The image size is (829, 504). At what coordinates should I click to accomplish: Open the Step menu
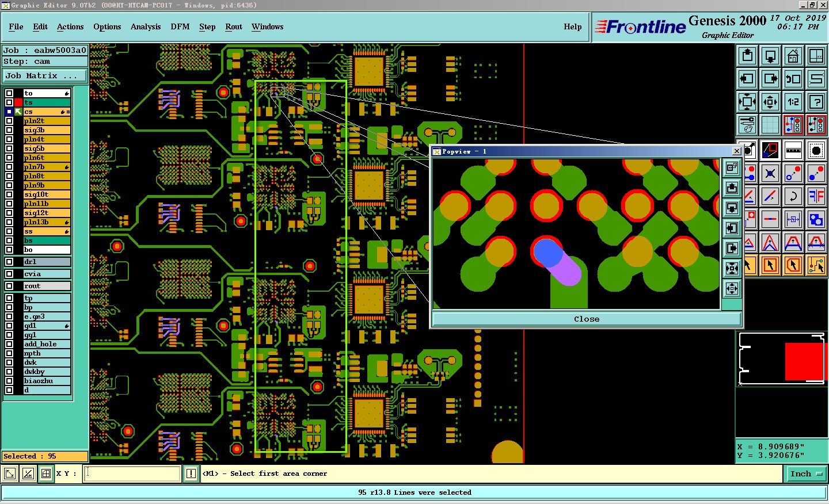coord(207,27)
